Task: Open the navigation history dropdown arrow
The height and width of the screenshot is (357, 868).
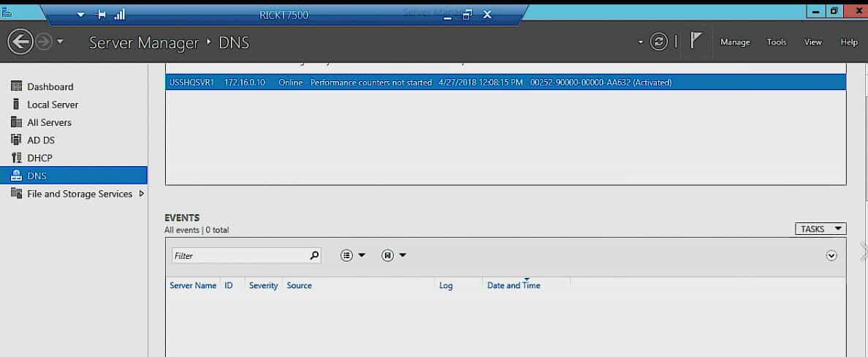Action: (x=61, y=42)
